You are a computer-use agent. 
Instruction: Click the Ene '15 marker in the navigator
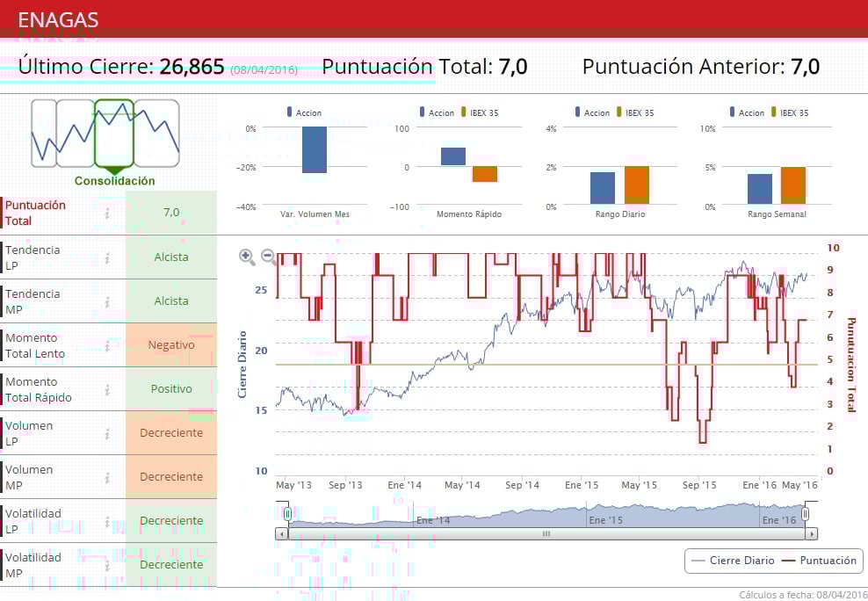click(605, 520)
